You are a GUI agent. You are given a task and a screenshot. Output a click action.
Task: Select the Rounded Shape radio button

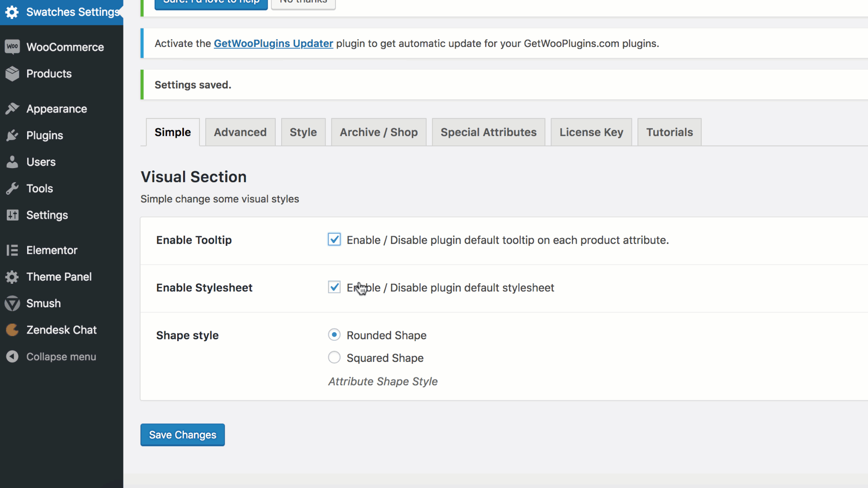click(x=334, y=335)
